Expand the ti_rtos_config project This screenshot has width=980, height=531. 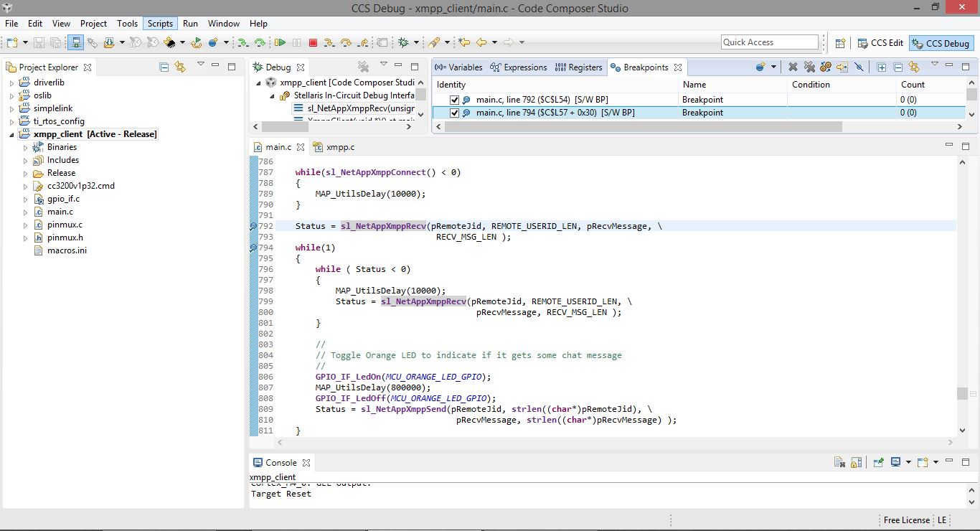click(11, 121)
